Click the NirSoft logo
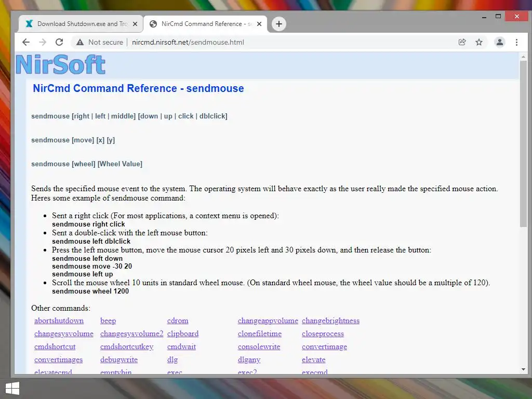 point(60,64)
